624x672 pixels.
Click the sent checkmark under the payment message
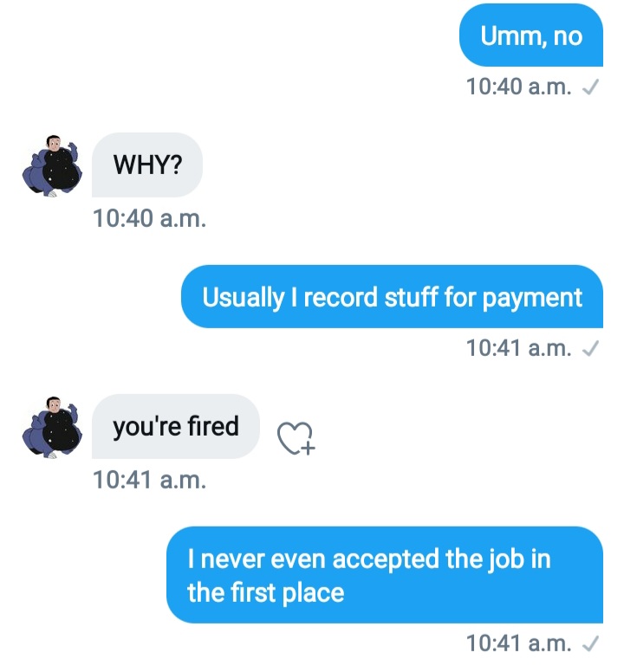[x=590, y=349]
